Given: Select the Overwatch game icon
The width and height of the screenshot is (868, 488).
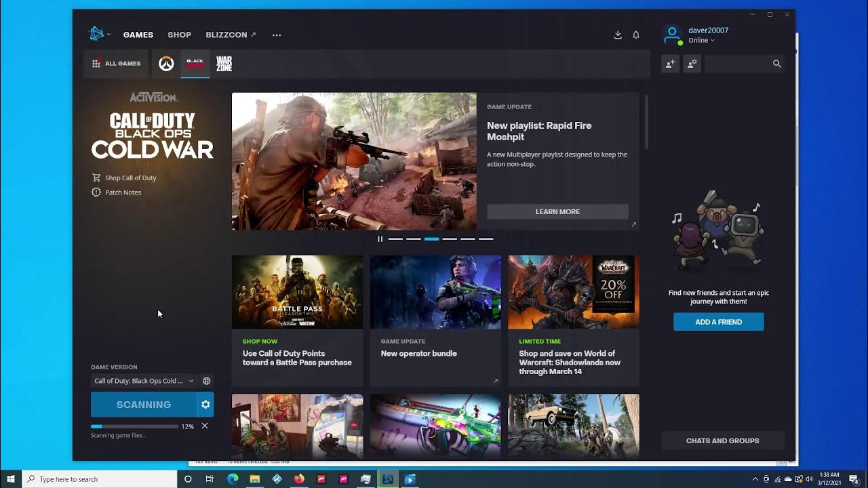Looking at the screenshot, I should click(x=166, y=64).
